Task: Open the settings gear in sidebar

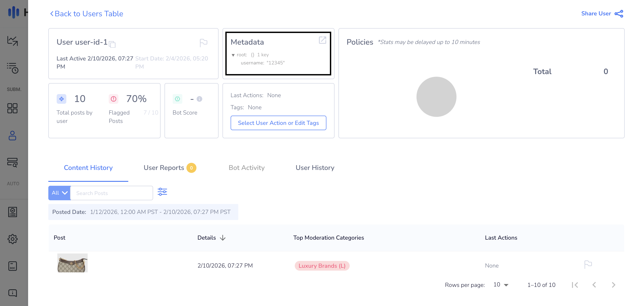Action: coord(13,239)
